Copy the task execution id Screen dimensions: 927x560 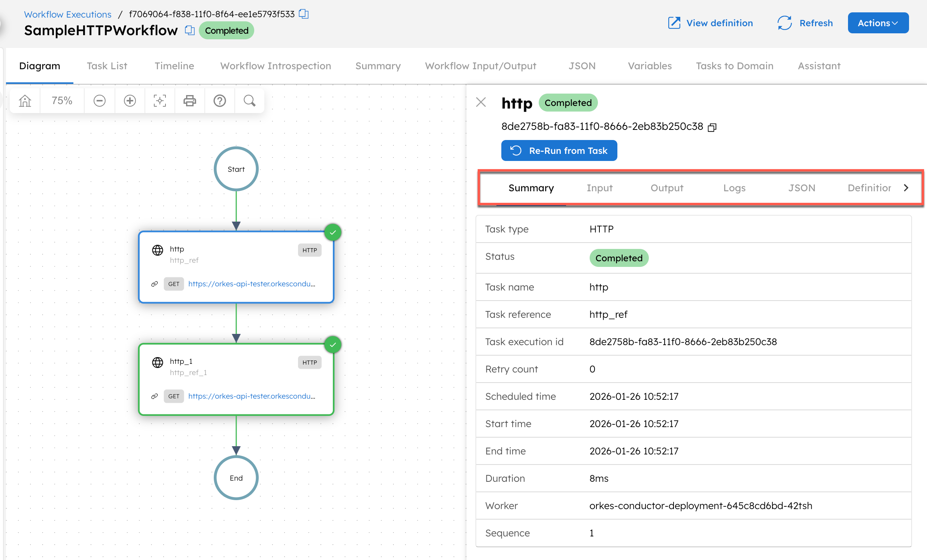click(712, 127)
